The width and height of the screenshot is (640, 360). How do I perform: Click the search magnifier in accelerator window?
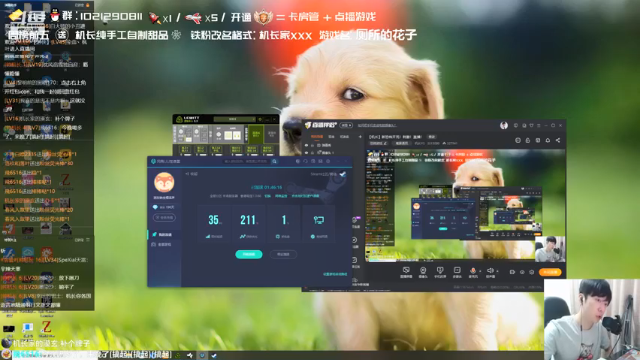tap(274, 161)
